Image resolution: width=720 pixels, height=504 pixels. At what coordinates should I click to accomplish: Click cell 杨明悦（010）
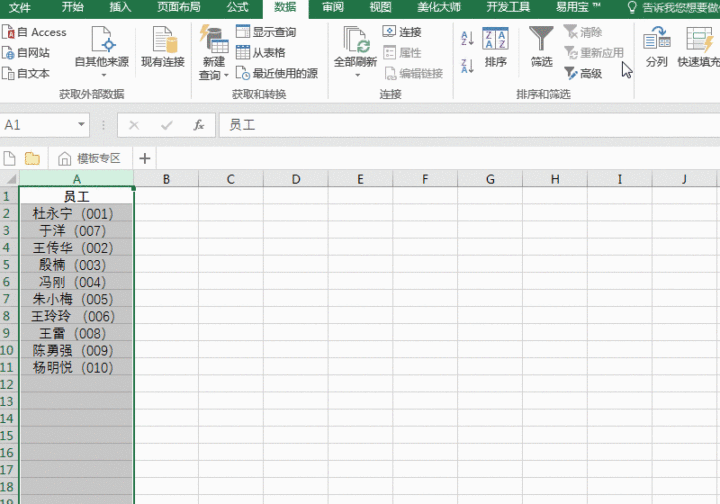click(77, 367)
